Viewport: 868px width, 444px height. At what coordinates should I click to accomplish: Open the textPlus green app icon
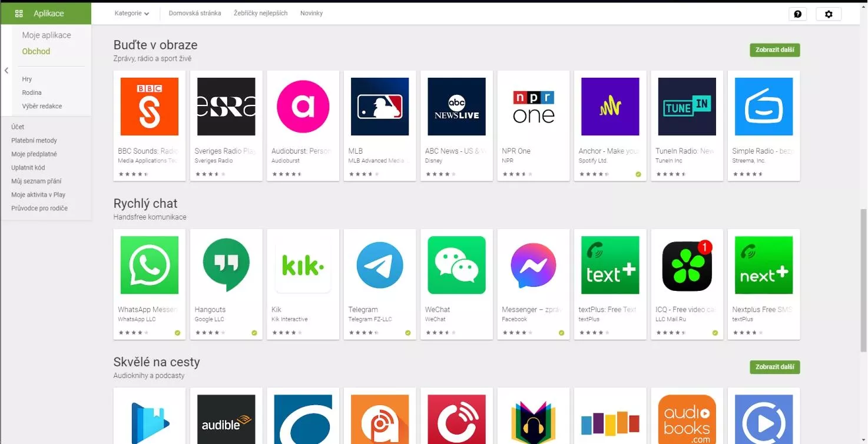[610, 265]
